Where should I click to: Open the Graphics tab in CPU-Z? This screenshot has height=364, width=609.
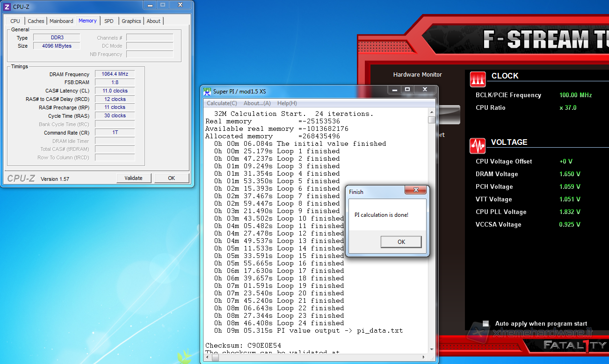point(131,21)
